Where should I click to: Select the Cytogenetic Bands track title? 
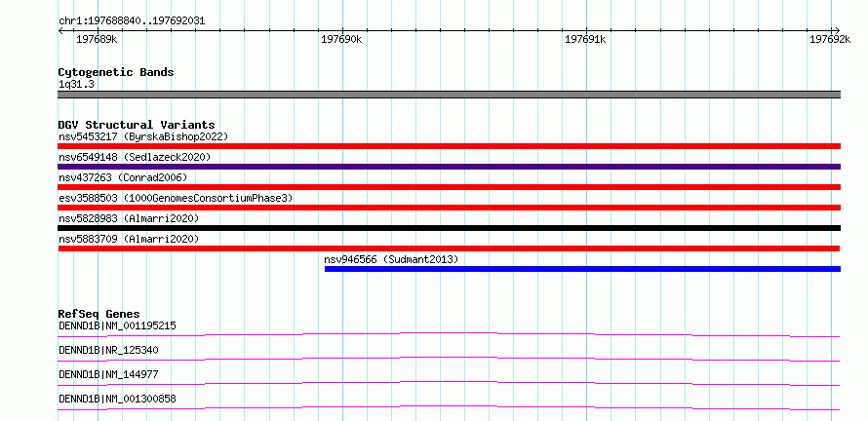pos(116,72)
